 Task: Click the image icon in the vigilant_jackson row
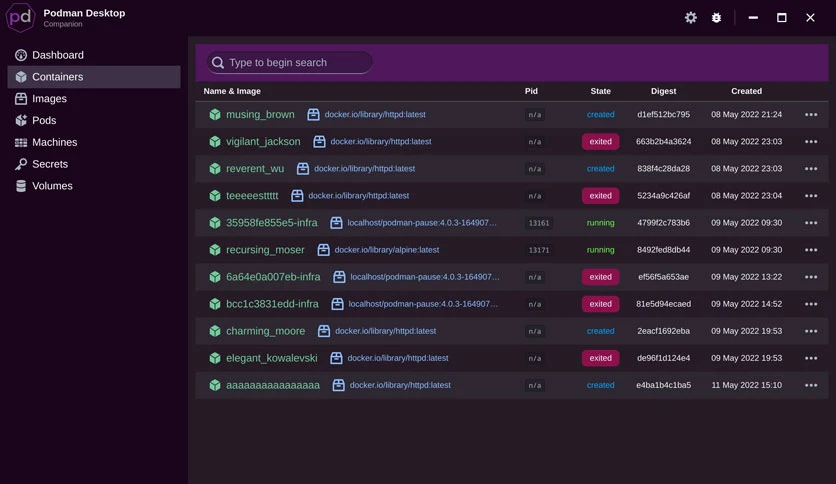(319, 141)
